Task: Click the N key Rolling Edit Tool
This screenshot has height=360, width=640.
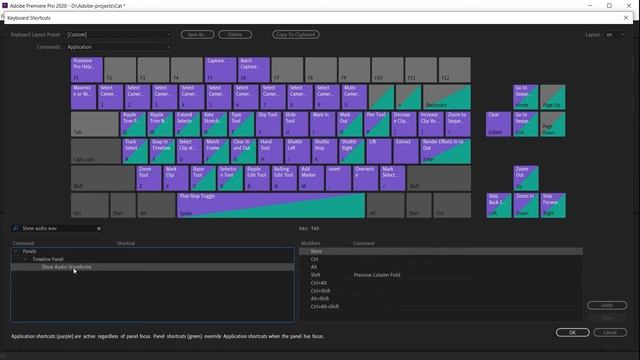Action: pos(284,178)
